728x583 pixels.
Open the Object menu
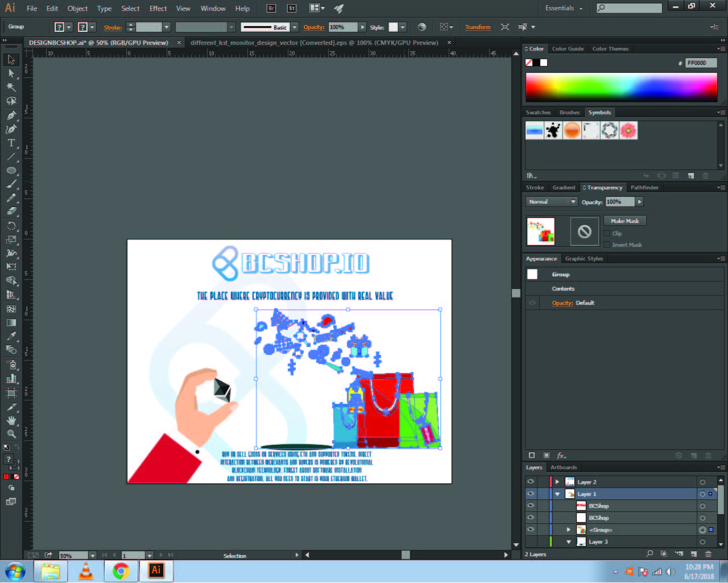pos(77,9)
